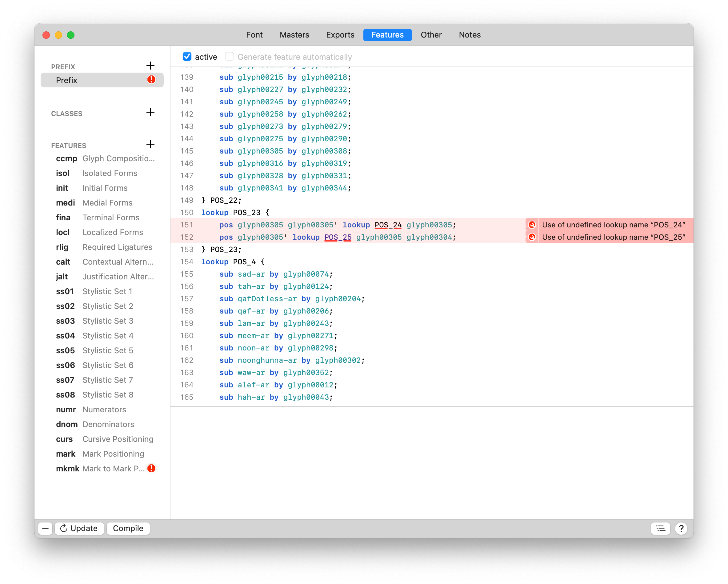Select the Prefix entry in sidebar
The width and height of the screenshot is (728, 584).
102,80
